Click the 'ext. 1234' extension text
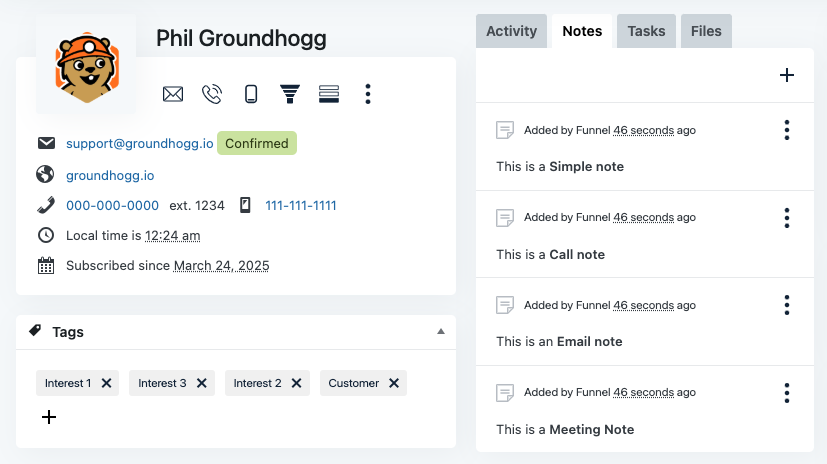The height and width of the screenshot is (464, 827). pyautogui.click(x=197, y=206)
